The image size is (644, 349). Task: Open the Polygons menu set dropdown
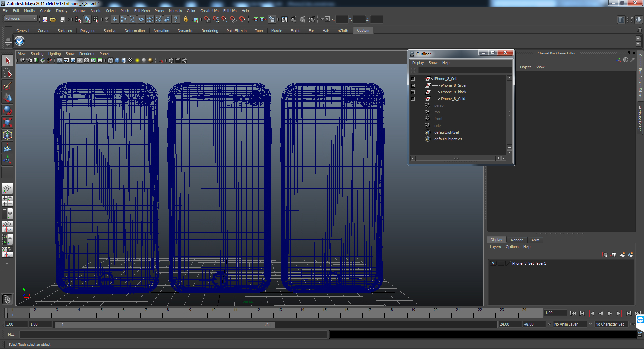(x=35, y=18)
